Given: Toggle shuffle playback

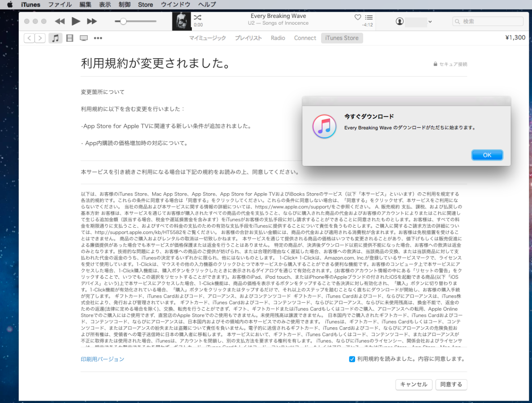Looking at the screenshot, I should 197,17.
